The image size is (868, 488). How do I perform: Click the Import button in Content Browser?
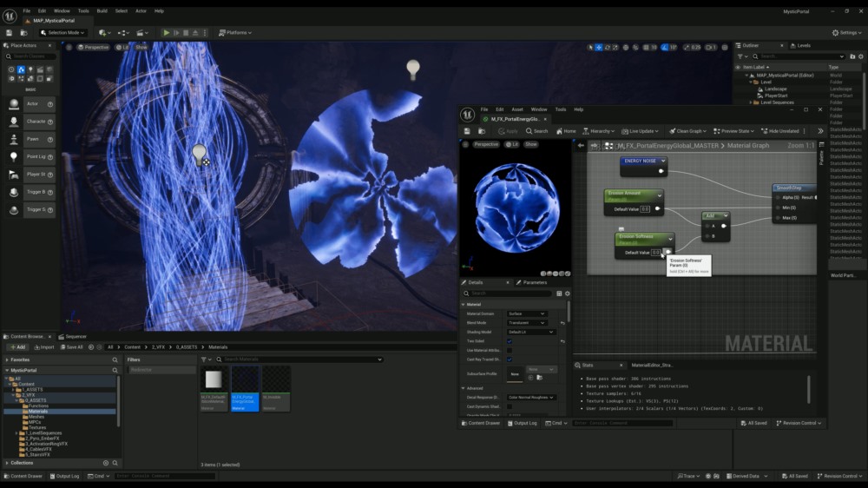[44, 347]
